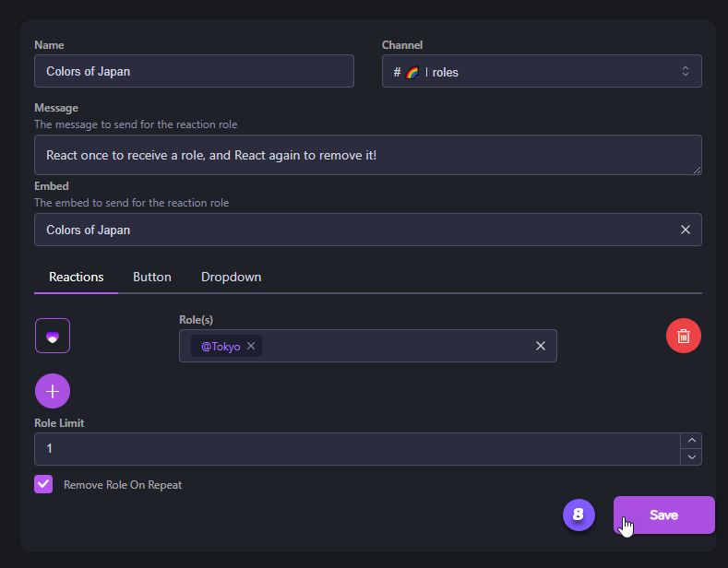This screenshot has width=728, height=568.
Task: Save the reaction role
Action: click(663, 515)
